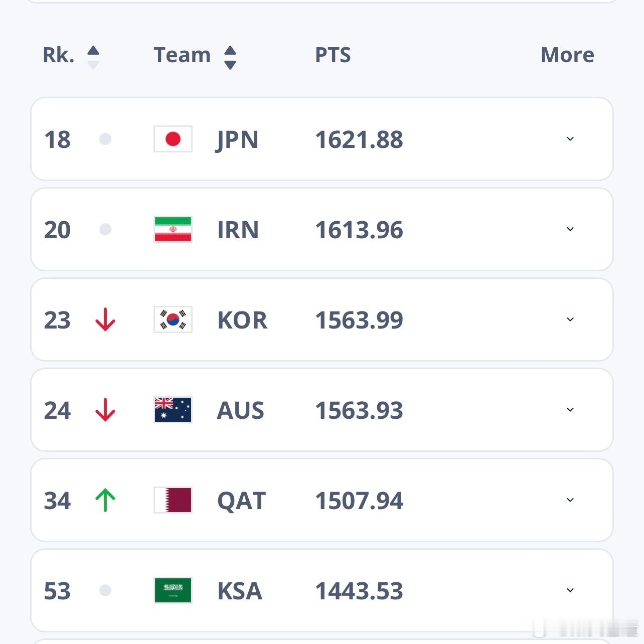Click the PTS column header

[333, 55]
